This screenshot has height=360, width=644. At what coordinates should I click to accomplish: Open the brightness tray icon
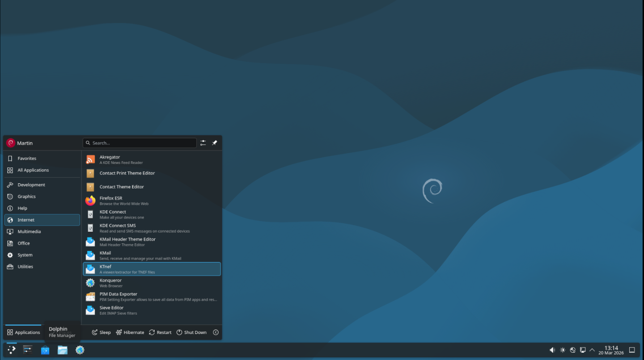pyautogui.click(x=563, y=350)
